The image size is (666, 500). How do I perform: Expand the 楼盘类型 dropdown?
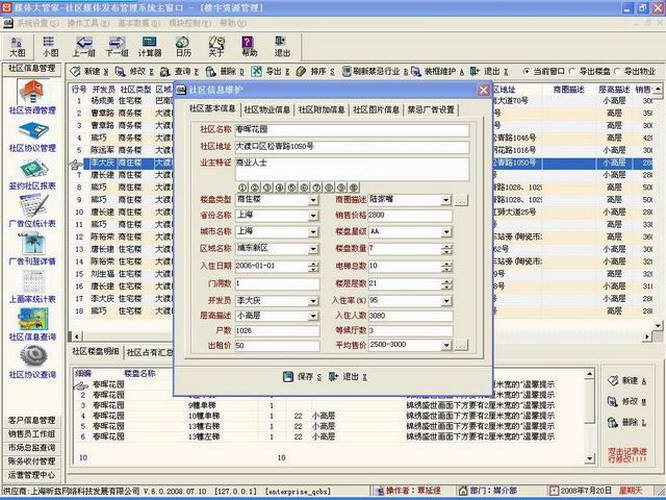(x=313, y=200)
